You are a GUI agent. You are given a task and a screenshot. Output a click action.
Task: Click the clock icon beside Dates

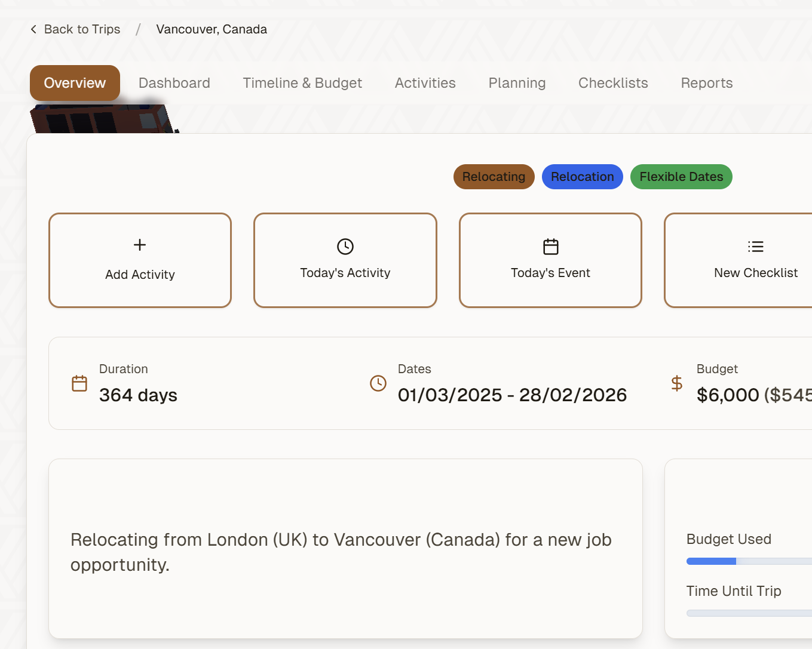click(378, 383)
